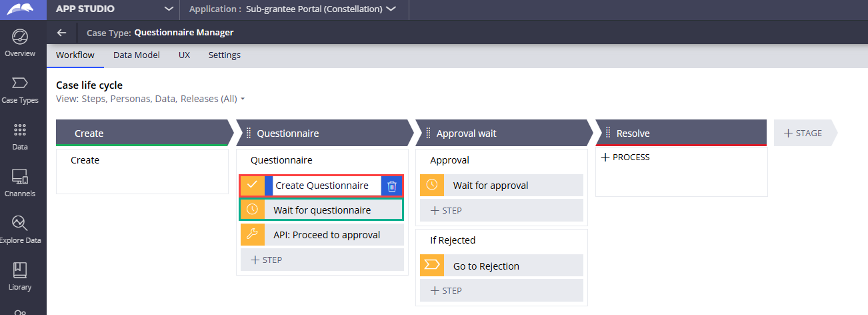
Task: Add a new stage with + STAGE
Action: pyautogui.click(x=803, y=133)
